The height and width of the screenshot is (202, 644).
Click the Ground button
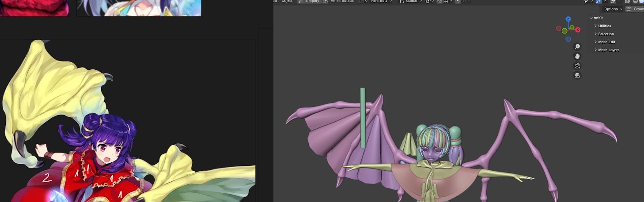click(635, 9)
